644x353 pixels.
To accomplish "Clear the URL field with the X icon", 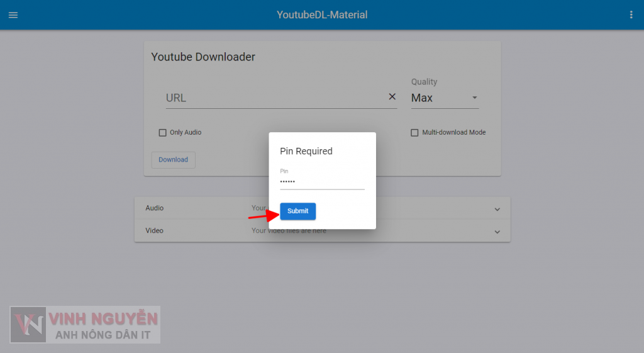I will click(x=392, y=97).
